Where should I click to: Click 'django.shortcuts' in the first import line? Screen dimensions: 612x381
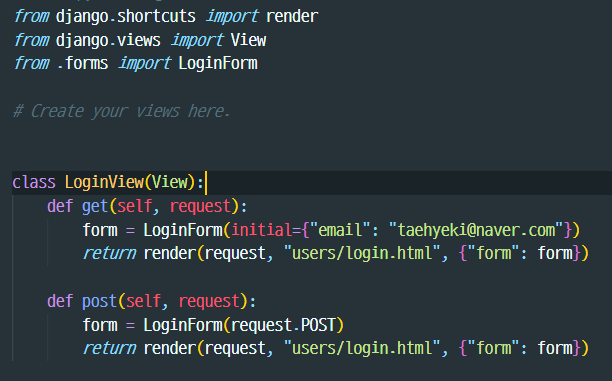[x=126, y=17]
